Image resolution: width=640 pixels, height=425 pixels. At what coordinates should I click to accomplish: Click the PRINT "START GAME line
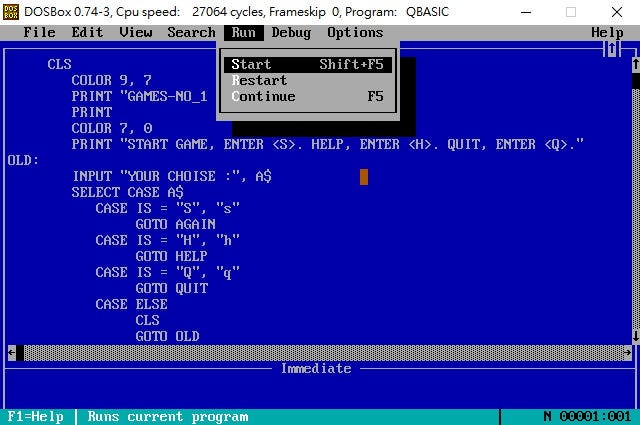(x=327, y=145)
